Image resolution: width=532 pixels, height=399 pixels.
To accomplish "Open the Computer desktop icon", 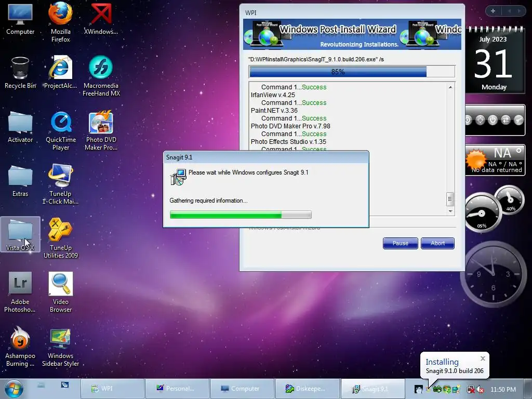I will 20,19.
